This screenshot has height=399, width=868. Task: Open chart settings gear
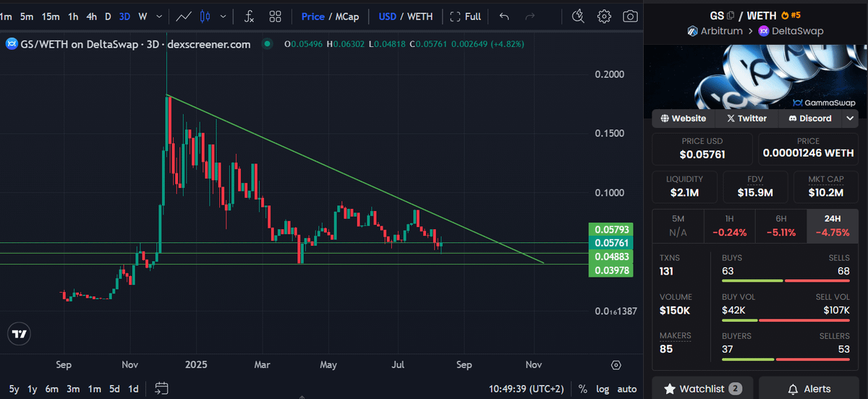tap(605, 16)
